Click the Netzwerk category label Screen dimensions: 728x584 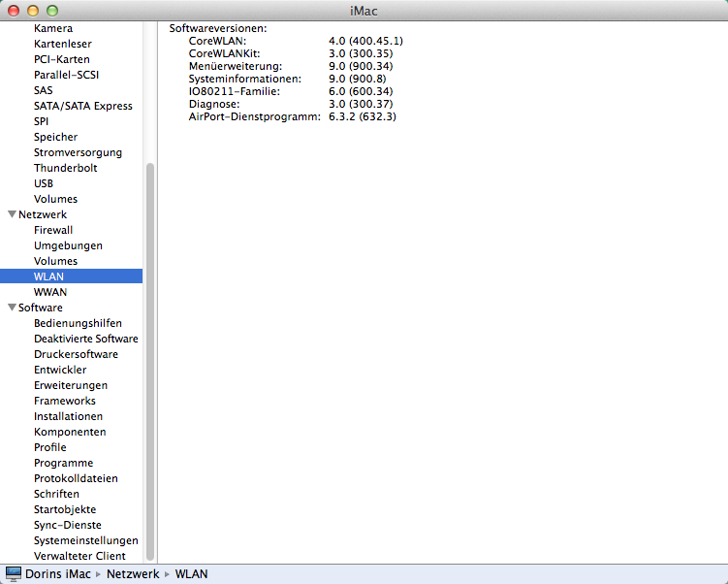[43, 214]
